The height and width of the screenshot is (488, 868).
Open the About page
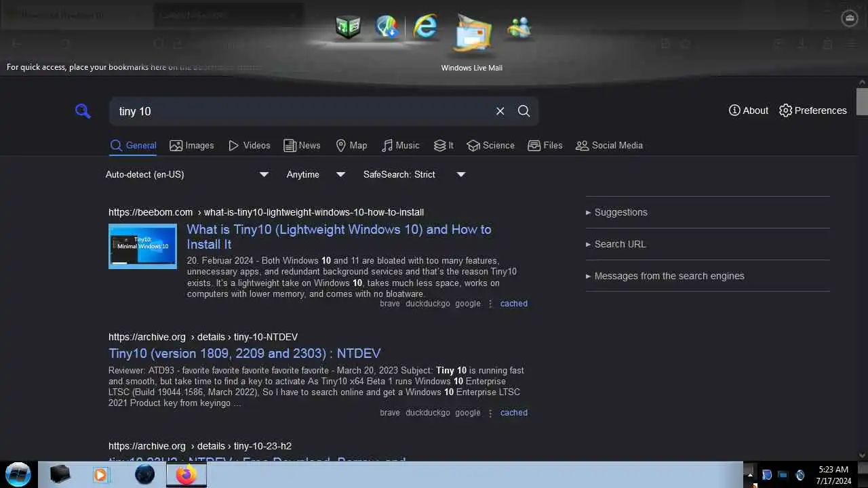pos(749,110)
